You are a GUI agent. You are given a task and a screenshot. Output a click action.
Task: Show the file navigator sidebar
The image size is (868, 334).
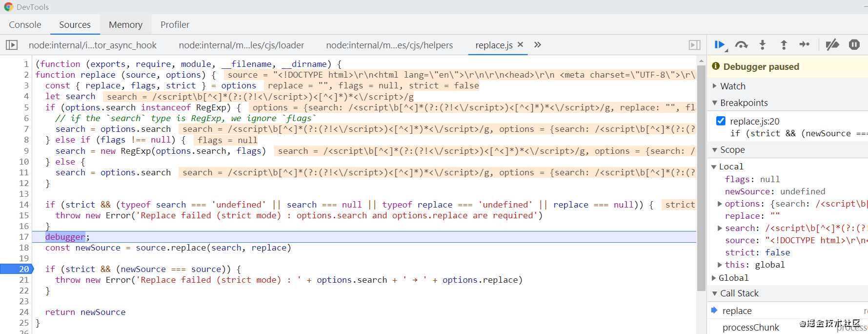click(x=12, y=45)
